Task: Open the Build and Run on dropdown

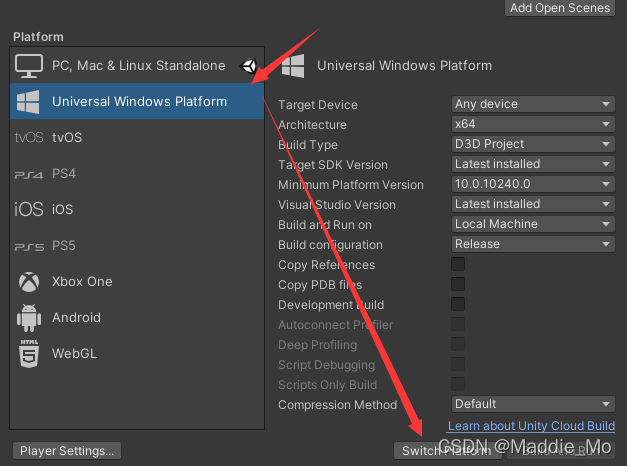Action: click(533, 224)
